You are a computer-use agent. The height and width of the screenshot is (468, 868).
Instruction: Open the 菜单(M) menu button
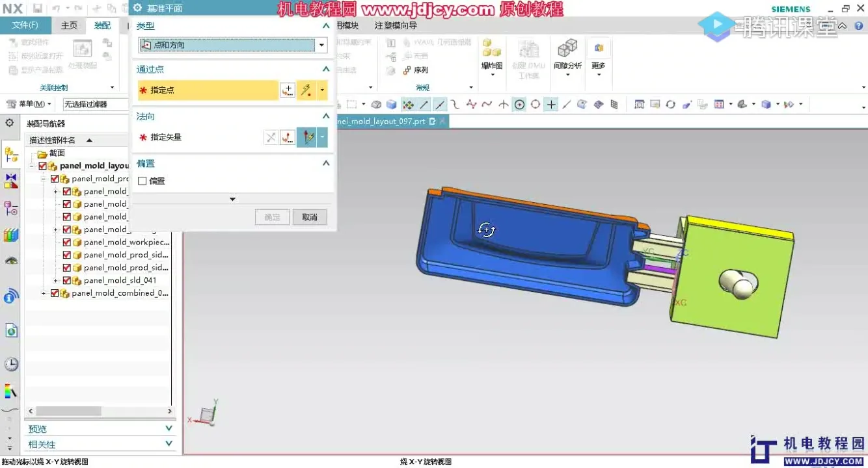coord(29,104)
